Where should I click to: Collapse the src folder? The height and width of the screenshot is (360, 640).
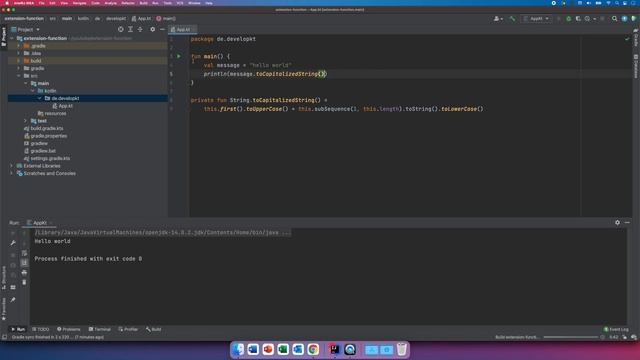tap(18, 76)
